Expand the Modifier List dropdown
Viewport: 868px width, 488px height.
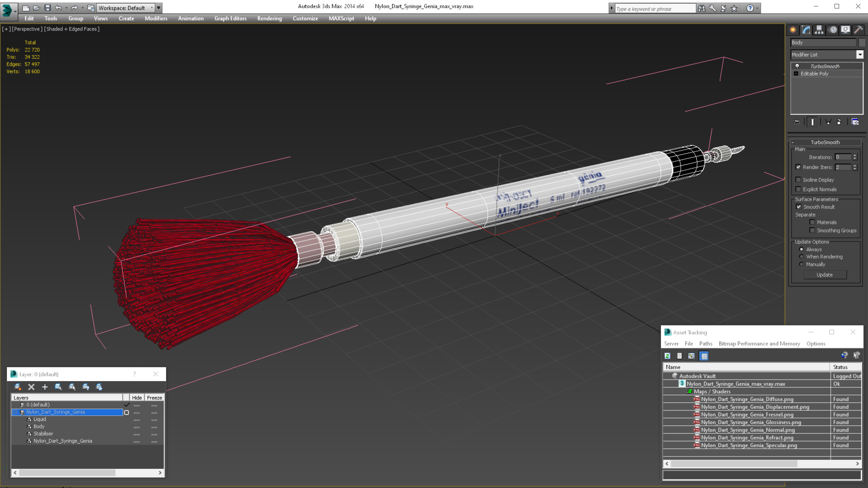858,54
